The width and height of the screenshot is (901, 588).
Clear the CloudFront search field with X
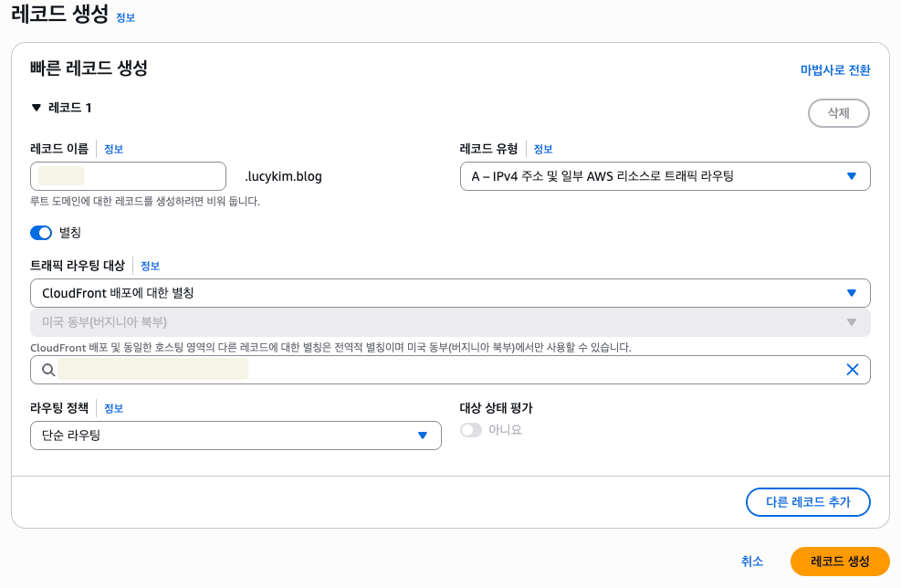coord(852,370)
